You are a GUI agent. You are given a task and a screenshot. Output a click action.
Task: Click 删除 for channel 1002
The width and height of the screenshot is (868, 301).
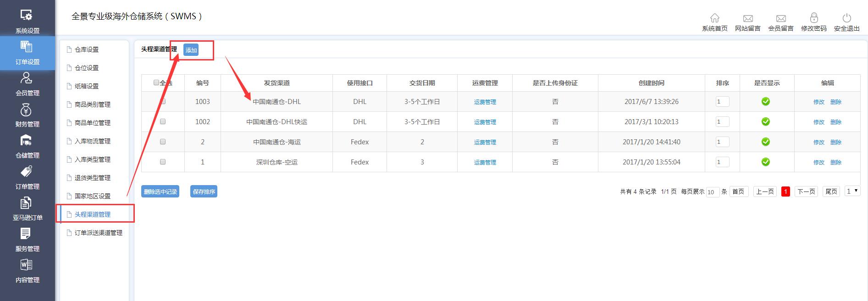click(835, 122)
